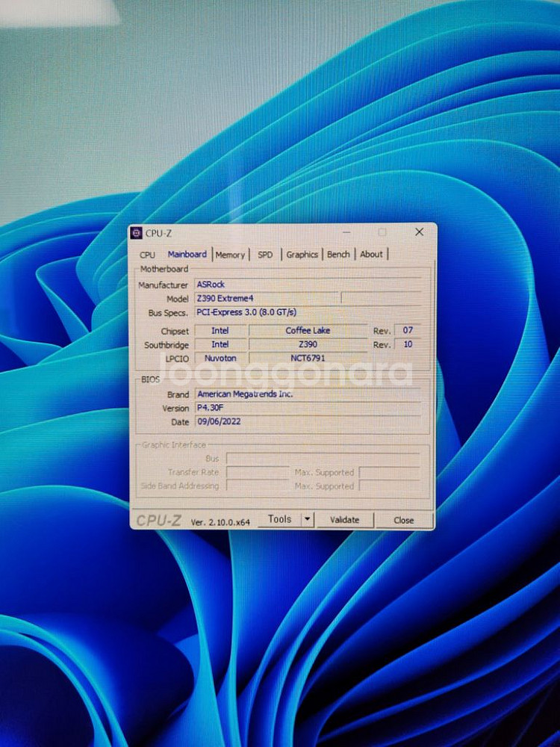
Task: Open the Memory tab
Action: point(230,255)
